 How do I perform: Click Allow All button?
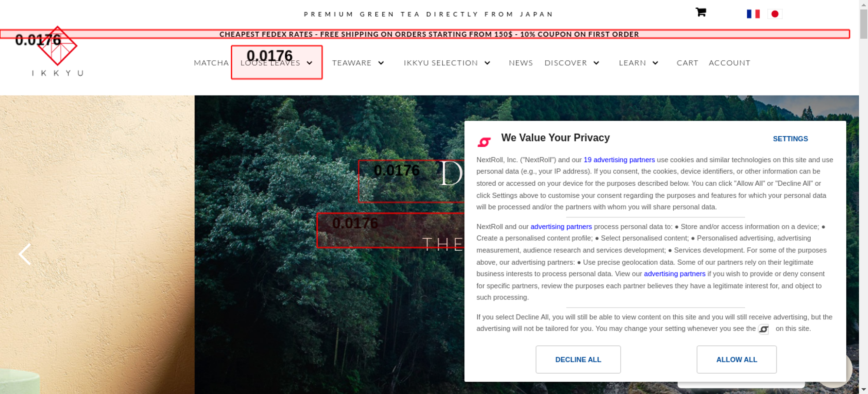coord(736,359)
